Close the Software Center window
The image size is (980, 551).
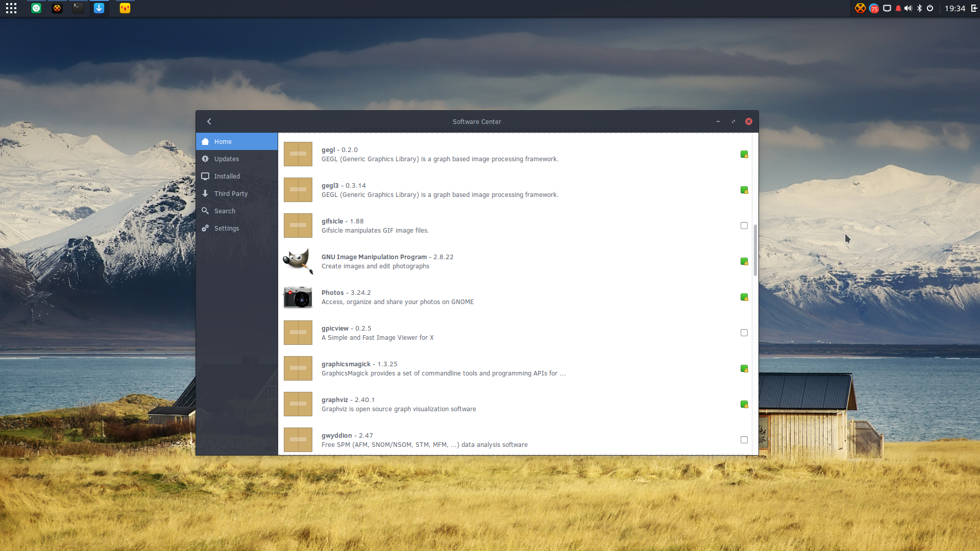(x=749, y=121)
